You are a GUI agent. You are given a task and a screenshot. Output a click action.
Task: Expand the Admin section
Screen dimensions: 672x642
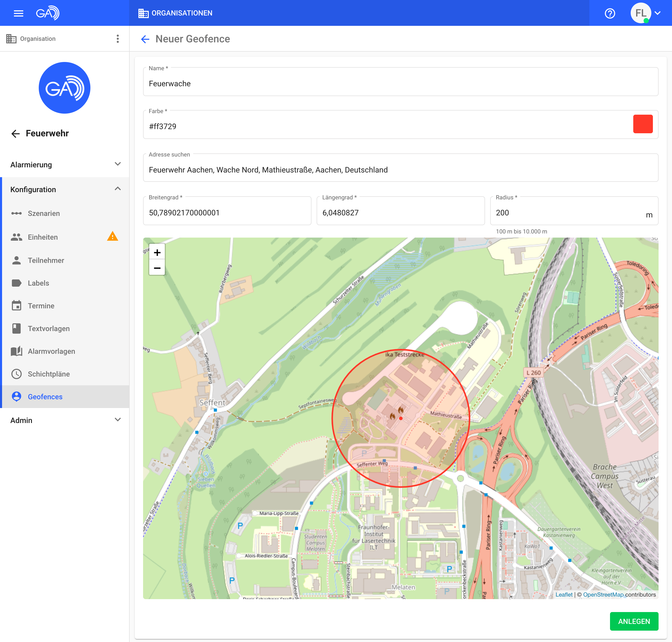click(118, 420)
